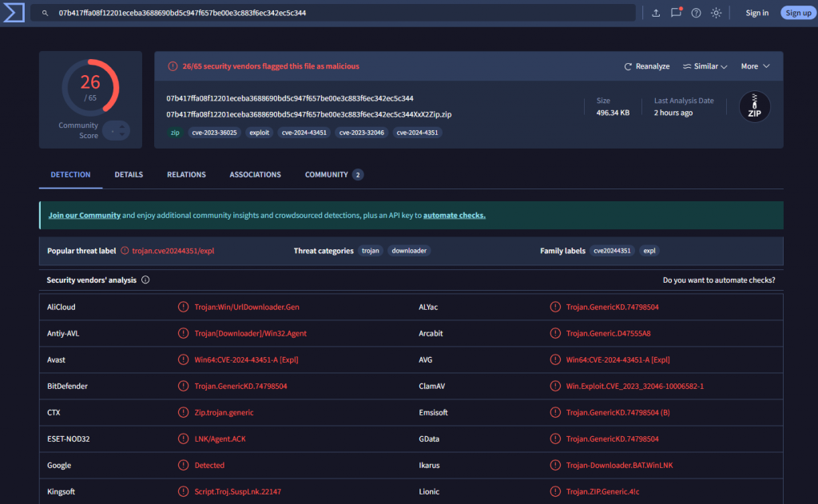Expand the More dropdown menu
This screenshot has height=504, width=818.
755,66
